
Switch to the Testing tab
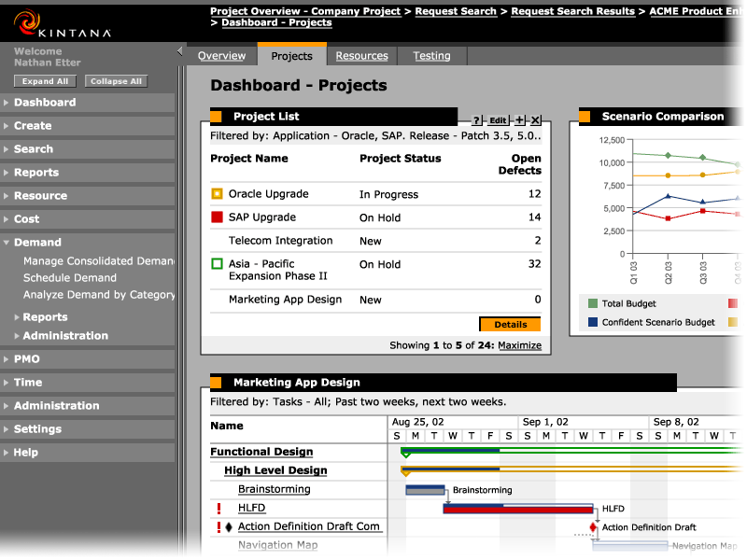point(431,56)
